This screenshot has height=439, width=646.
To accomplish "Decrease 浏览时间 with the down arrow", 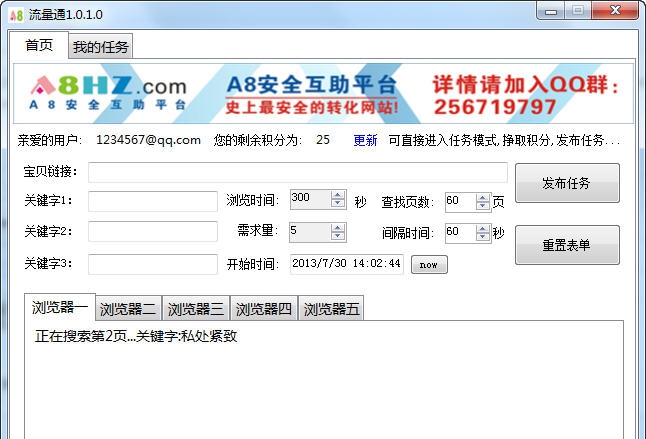I will tap(338, 203).
